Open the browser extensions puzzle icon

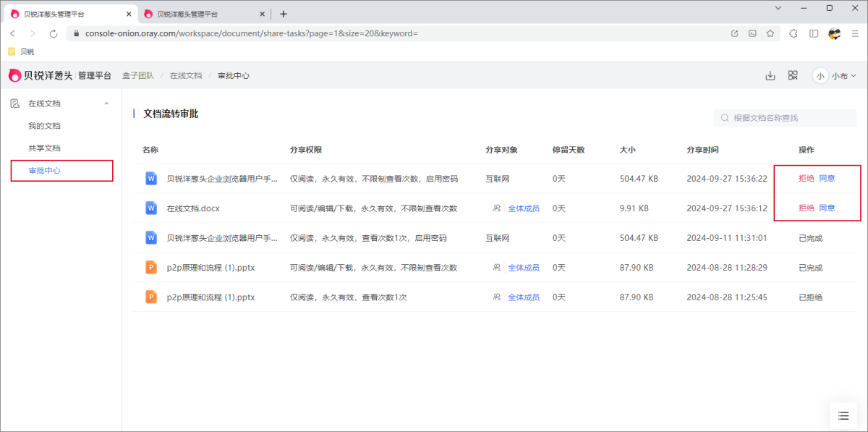coord(793,33)
